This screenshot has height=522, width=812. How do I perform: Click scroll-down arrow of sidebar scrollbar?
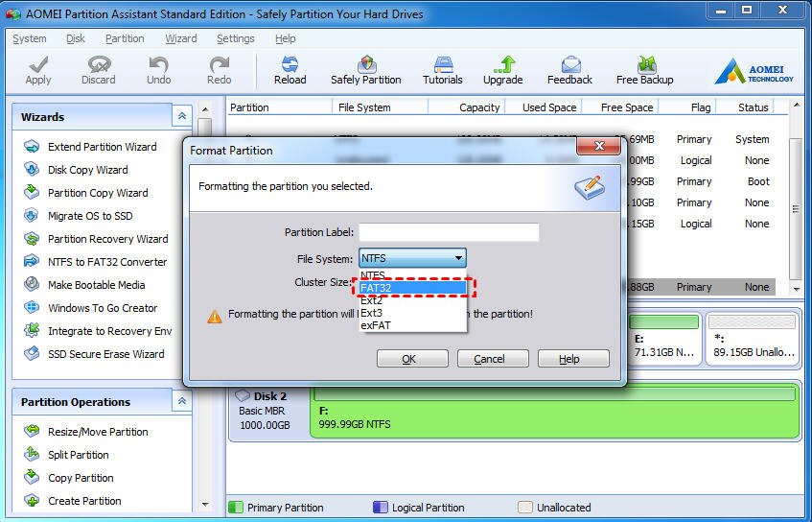205,505
